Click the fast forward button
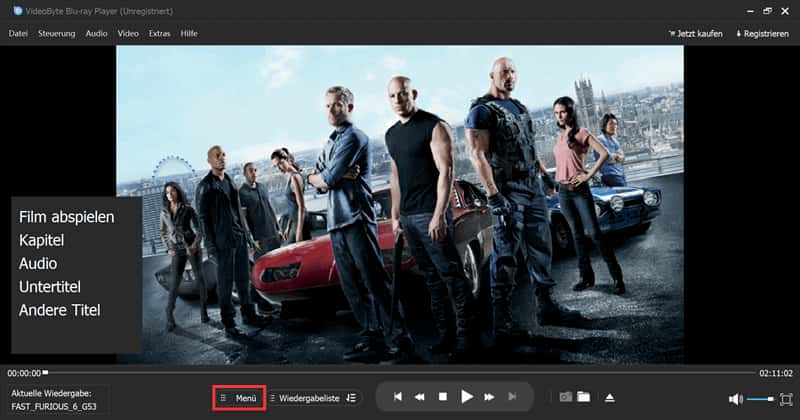Screen dimensions: 800x420 coord(489,397)
